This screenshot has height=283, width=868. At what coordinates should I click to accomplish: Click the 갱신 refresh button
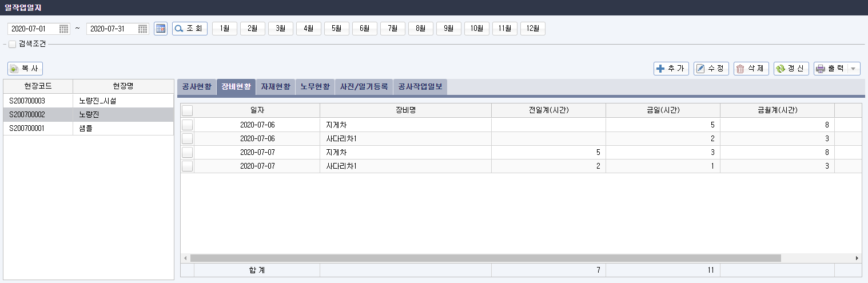tap(791, 69)
